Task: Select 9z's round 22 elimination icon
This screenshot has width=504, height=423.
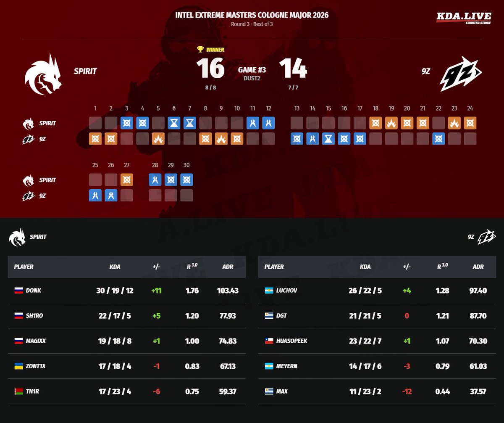Action: click(x=438, y=139)
